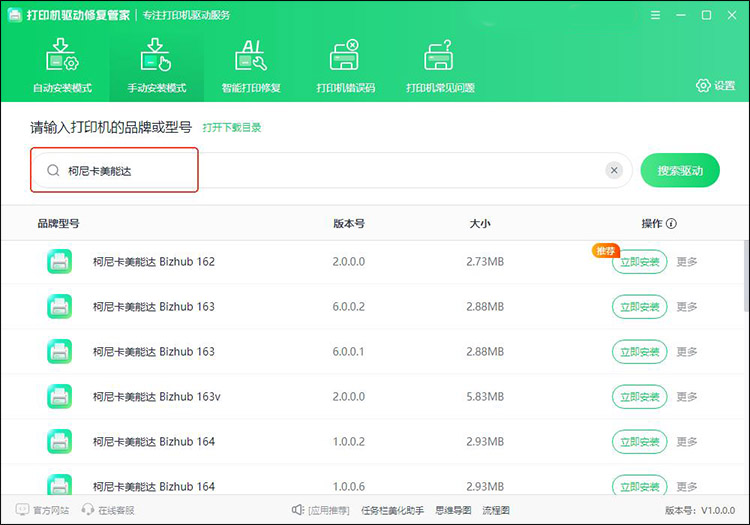The width and height of the screenshot is (750, 525).
Task: Switch to the 手动安装模式 tab
Action: (156, 66)
